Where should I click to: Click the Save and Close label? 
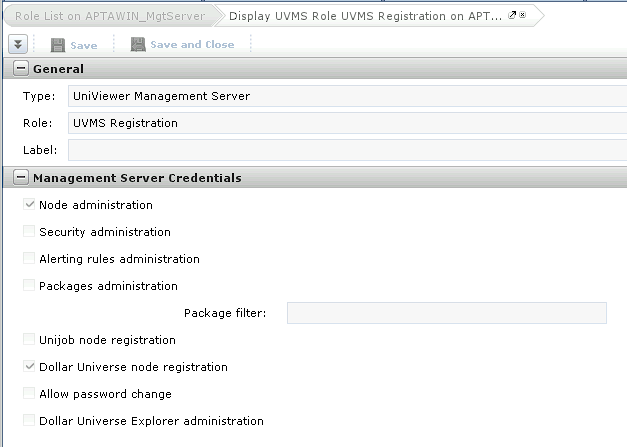tap(192, 44)
